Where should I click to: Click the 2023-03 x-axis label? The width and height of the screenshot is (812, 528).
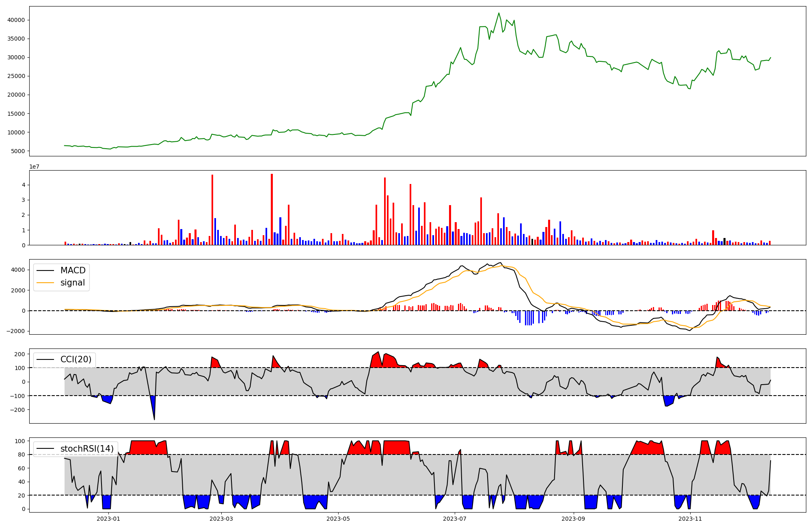click(x=221, y=519)
